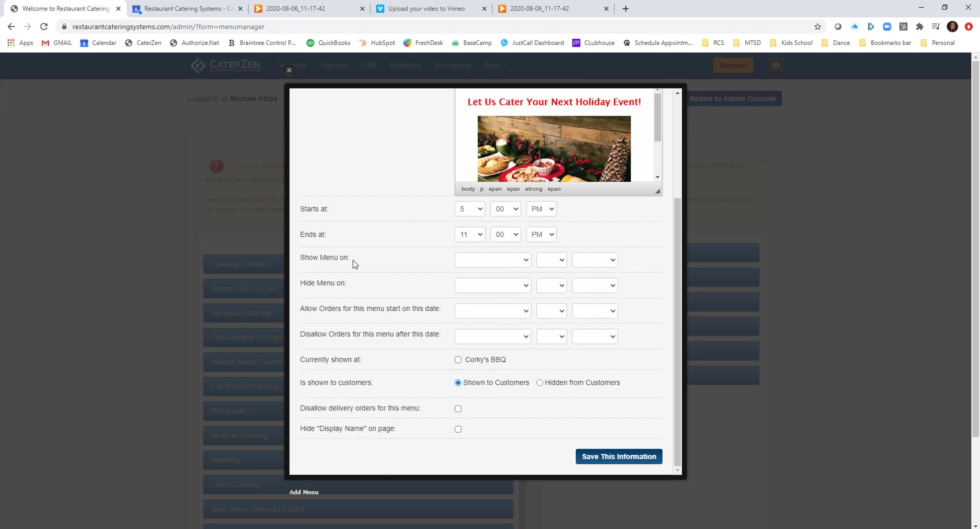Tick Hide Display Name on page checkbox
Screen dimensions: 980x529
click(x=458, y=429)
